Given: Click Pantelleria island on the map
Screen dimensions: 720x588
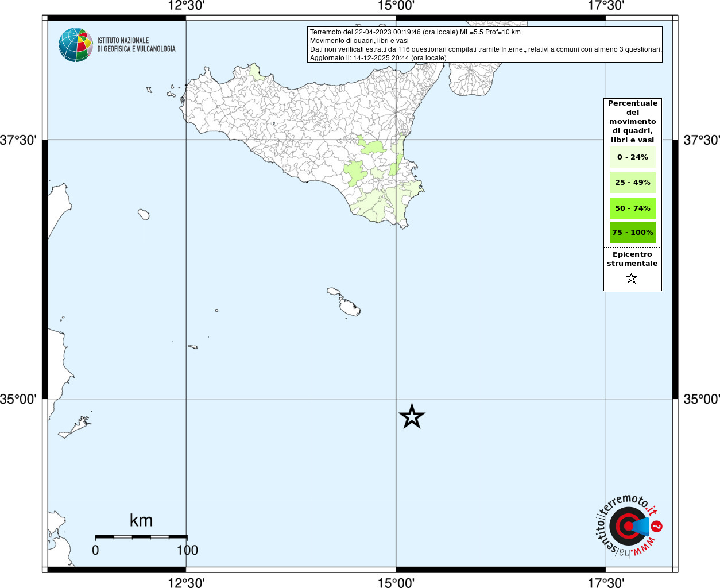Looking at the screenshot, I should (x=144, y=215).
